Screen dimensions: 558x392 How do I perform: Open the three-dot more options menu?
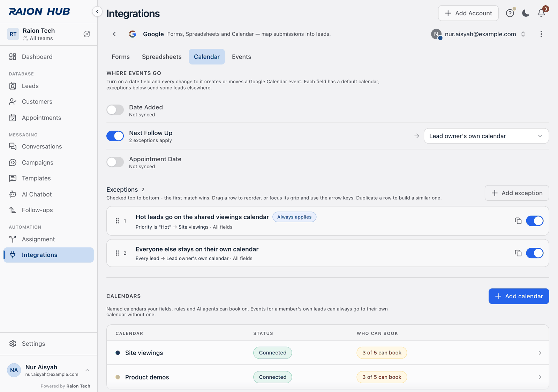pyautogui.click(x=541, y=34)
